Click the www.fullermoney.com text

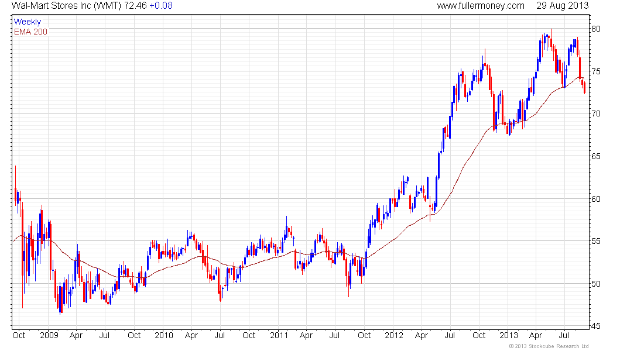pyautogui.click(x=481, y=6)
